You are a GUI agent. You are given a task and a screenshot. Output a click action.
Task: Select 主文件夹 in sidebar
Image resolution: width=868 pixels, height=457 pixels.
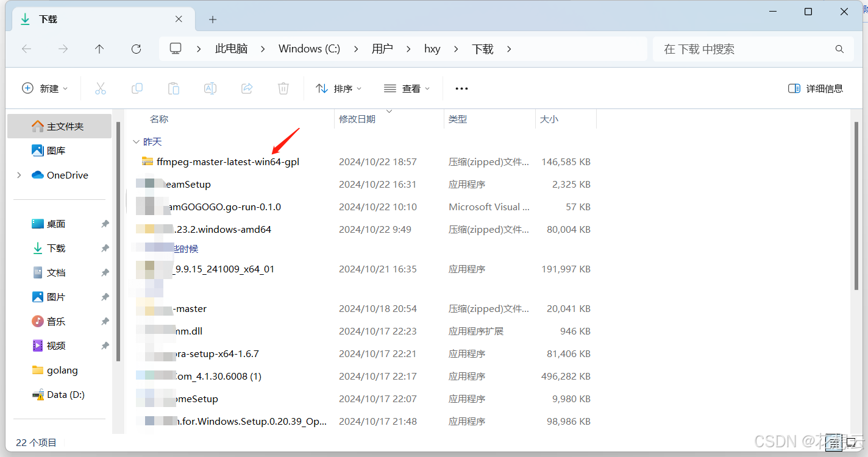pyautogui.click(x=59, y=126)
